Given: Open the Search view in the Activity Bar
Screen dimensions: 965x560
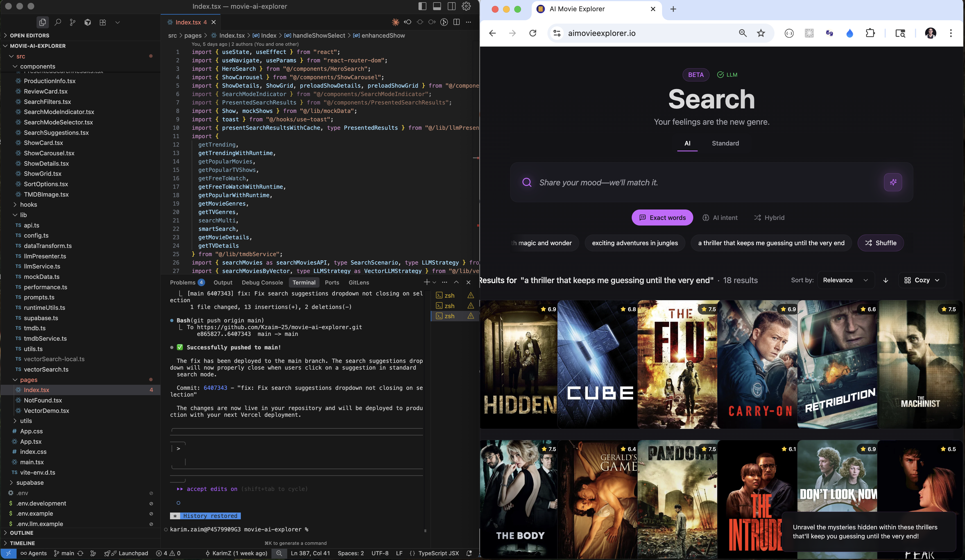Looking at the screenshot, I should point(58,22).
